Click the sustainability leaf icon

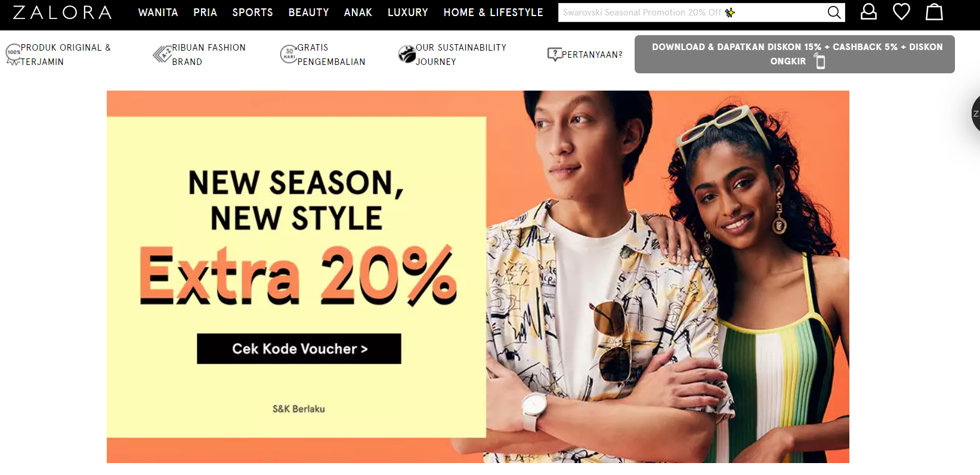(x=407, y=54)
